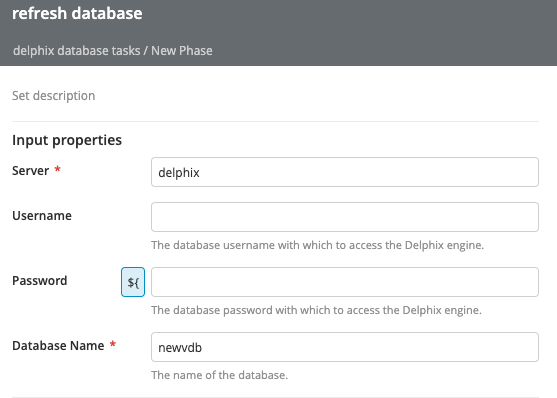Click the help text about database password

[x=317, y=310]
